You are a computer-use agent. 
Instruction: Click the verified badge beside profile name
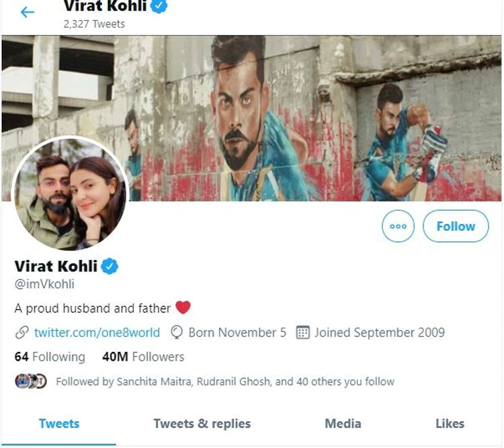[x=110, y=266]
